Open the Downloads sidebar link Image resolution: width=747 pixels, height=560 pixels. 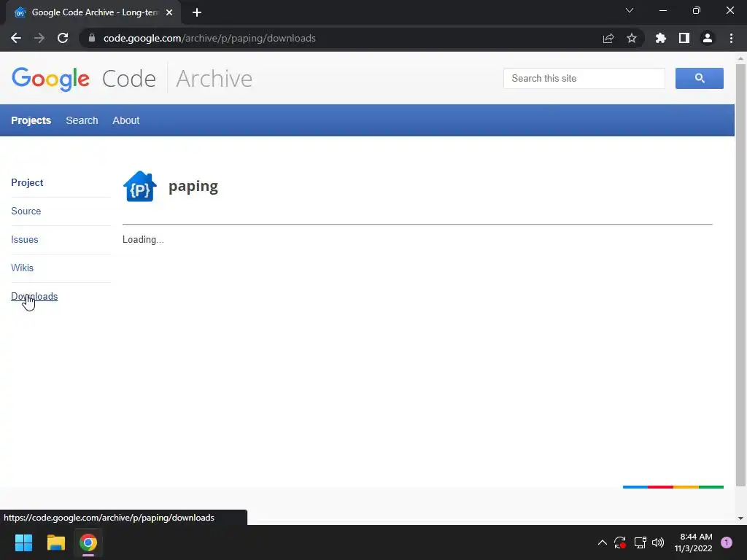pyautogui.click(x=34, y=296)
